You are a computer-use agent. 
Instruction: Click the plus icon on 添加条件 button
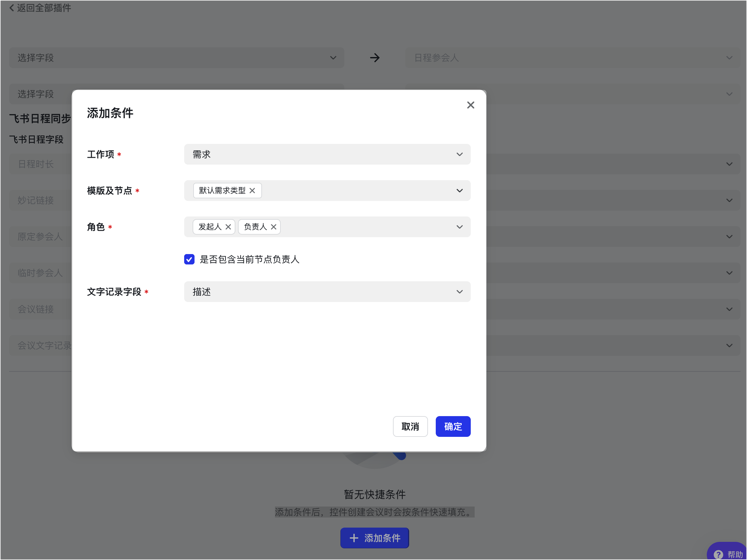tap(354, 538)
